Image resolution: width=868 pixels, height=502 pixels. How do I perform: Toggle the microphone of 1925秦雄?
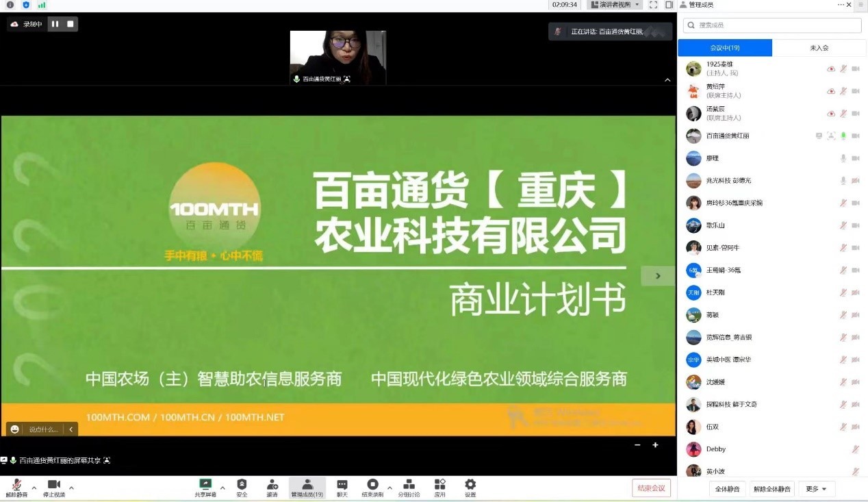[843, 68]
